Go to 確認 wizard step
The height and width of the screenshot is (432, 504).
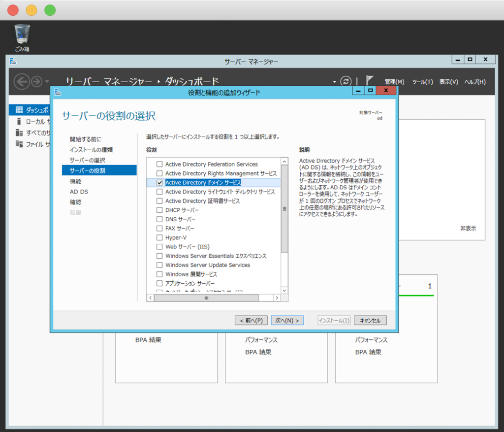pyautogui.click(x=75, y=202)
